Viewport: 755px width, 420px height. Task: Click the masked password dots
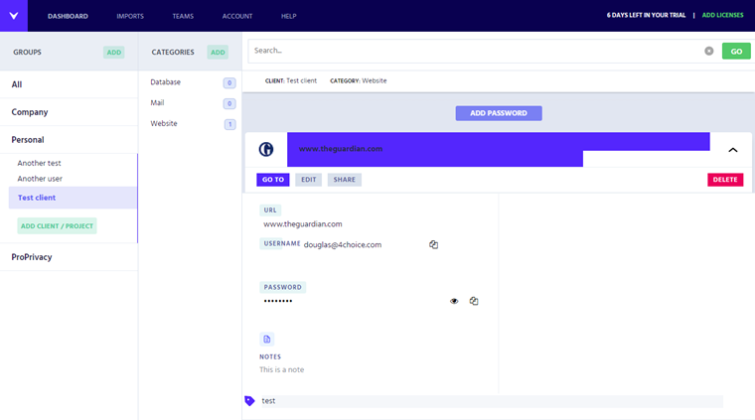278,301
